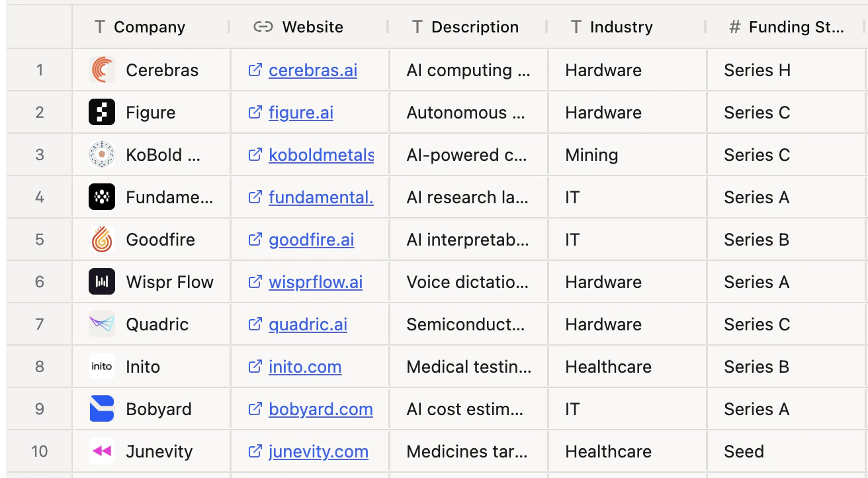Click the KoBold Metals logo icon
The height and width of the screenshot is (478, 868).
pyautogui.click(x=101, y=154)
